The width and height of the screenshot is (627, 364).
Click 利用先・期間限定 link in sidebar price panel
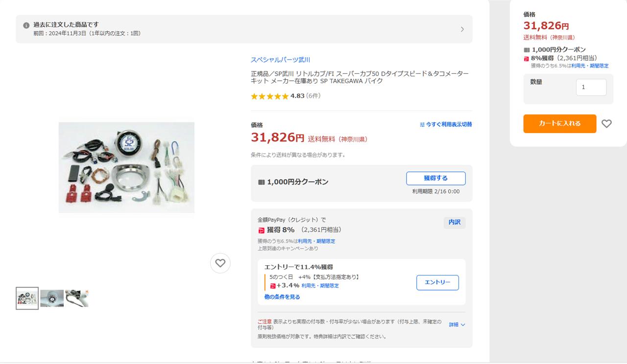click(x=590, y=66)
